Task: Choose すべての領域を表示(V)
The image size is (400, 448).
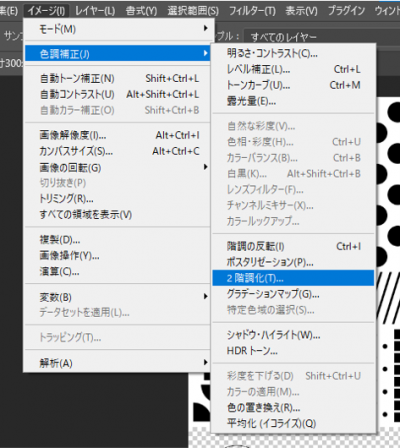Action: tap(117, 214)
